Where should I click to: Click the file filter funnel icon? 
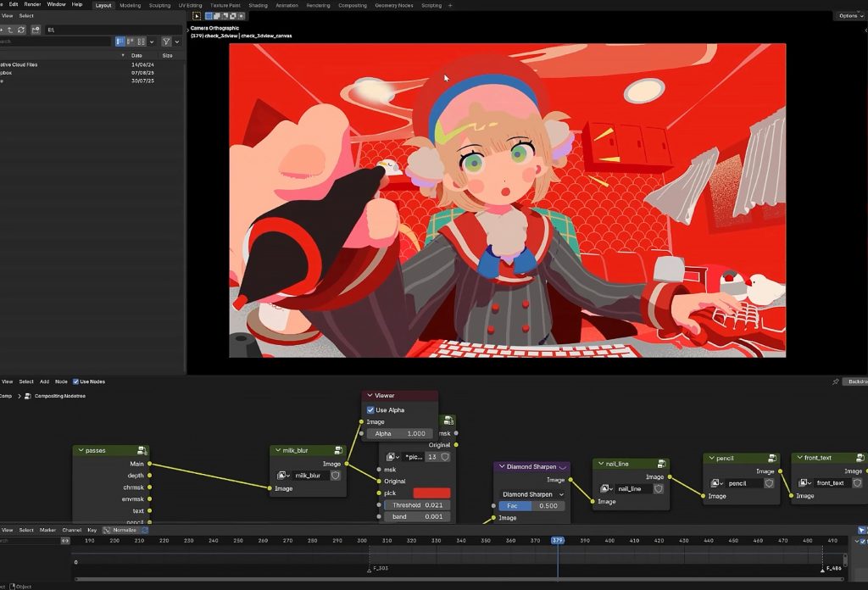(x=166, y=42)
